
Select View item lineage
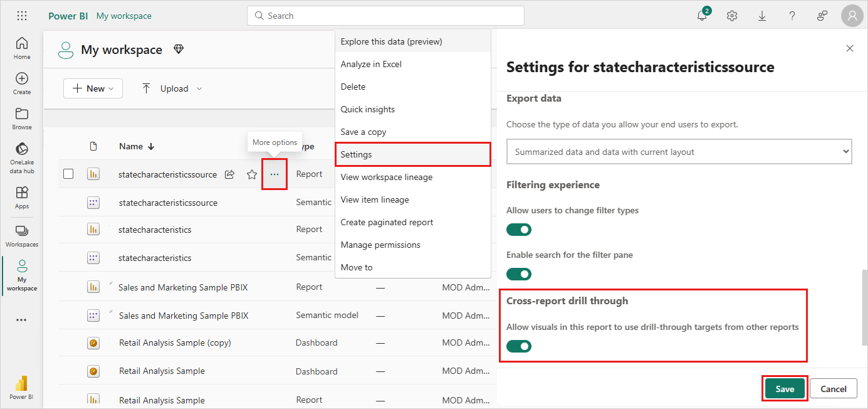click(x=413, y=199)
